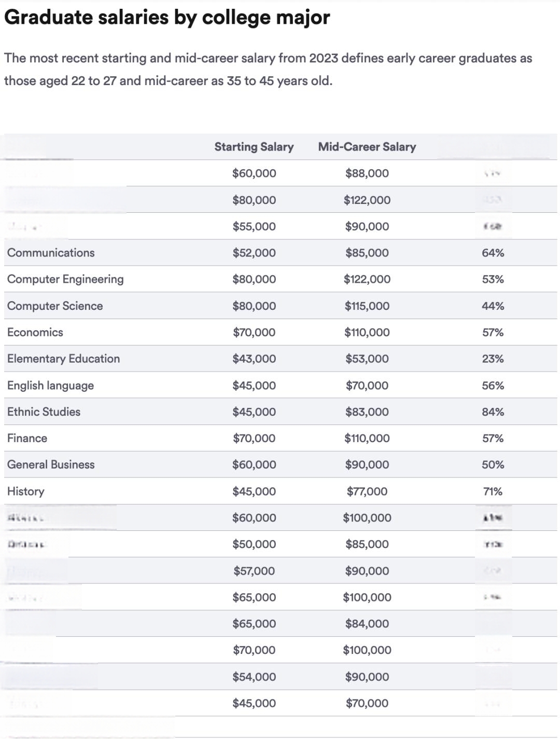Select the 71% value for History
The image size is (560, 739).
coord(493,491)
